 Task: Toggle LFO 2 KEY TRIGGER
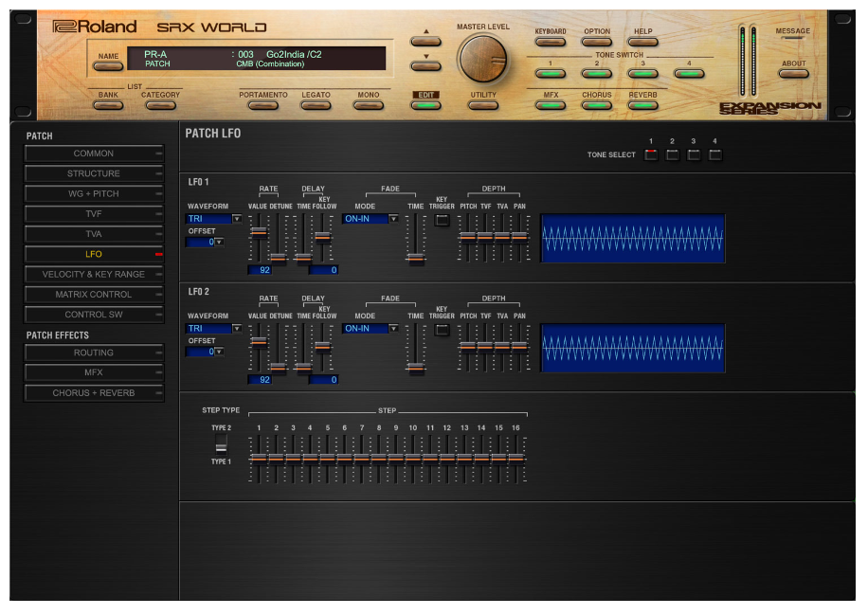[442, 330]
